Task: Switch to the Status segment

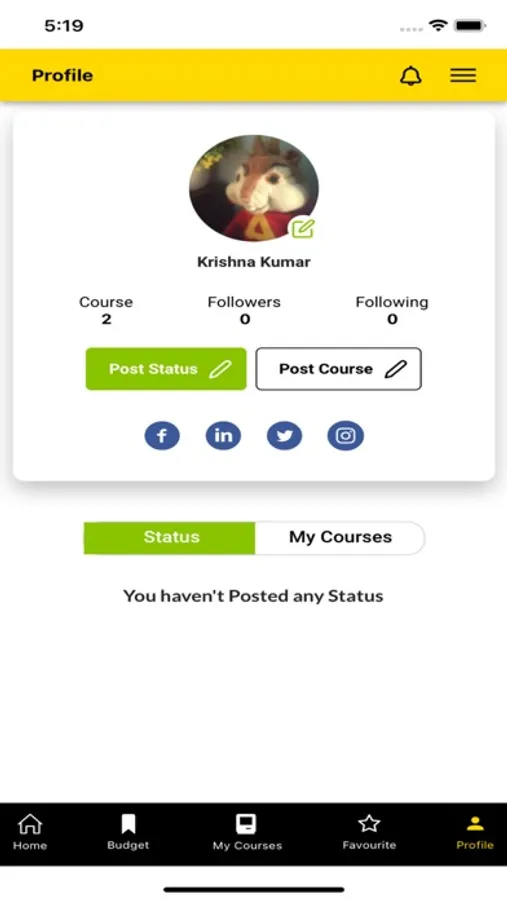Action: (169, 538)
